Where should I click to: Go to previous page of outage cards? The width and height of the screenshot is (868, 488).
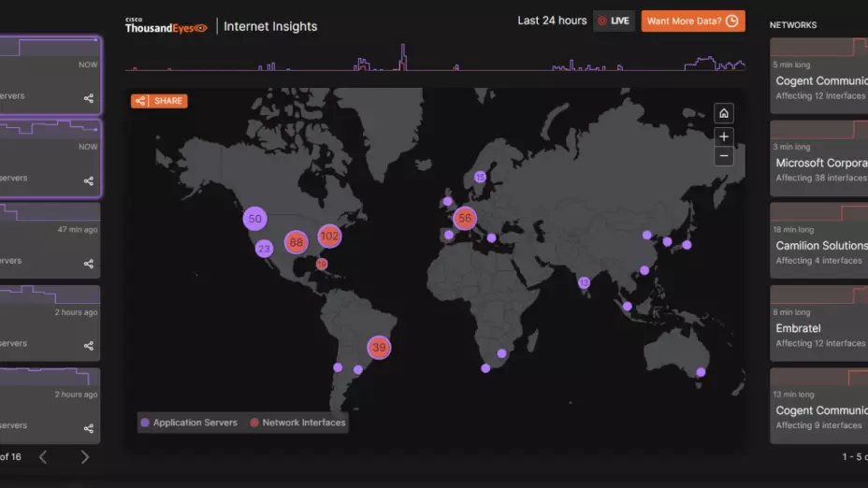click(43, 457)
